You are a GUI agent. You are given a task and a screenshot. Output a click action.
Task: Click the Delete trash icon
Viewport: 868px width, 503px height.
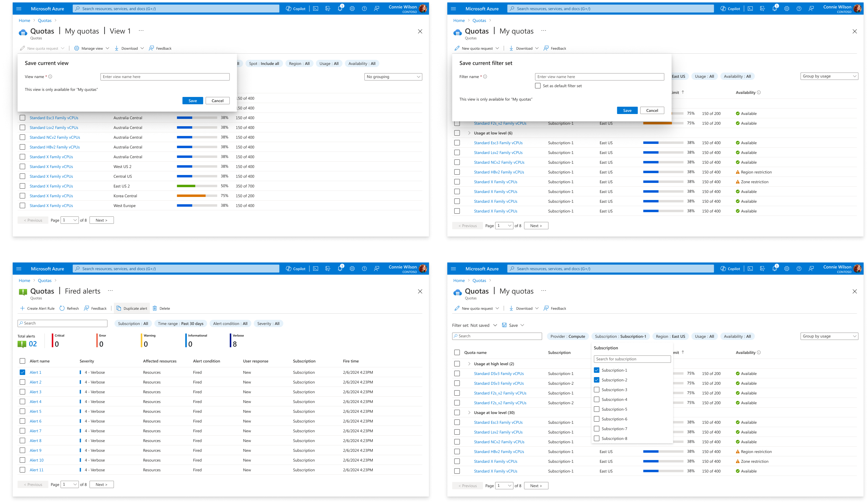(x=155, y=308)
